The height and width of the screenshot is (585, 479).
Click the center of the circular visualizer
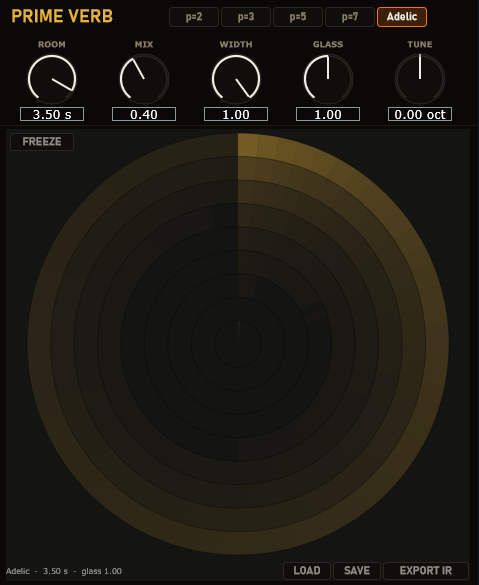point(238,344)
